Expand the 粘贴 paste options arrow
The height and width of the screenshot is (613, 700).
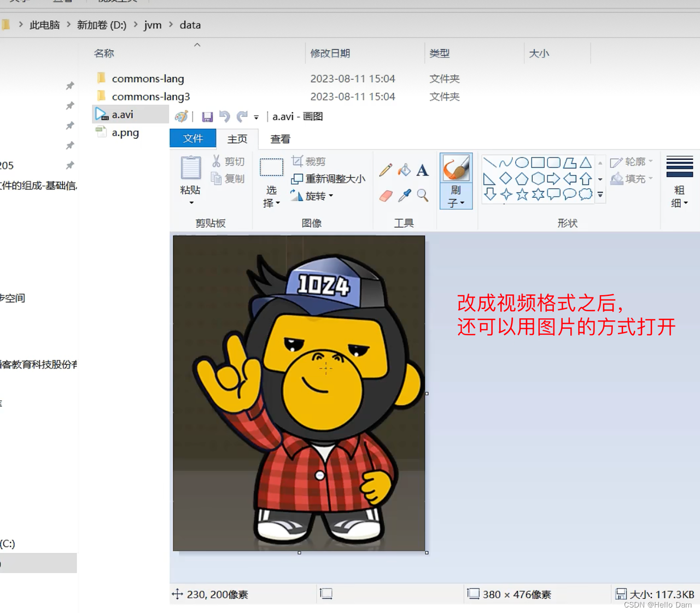(191, 203)
